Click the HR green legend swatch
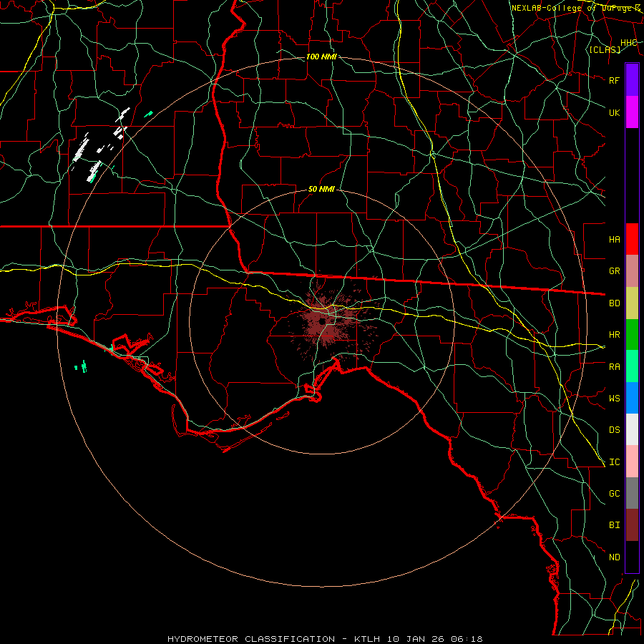 (x=632, y=335)
